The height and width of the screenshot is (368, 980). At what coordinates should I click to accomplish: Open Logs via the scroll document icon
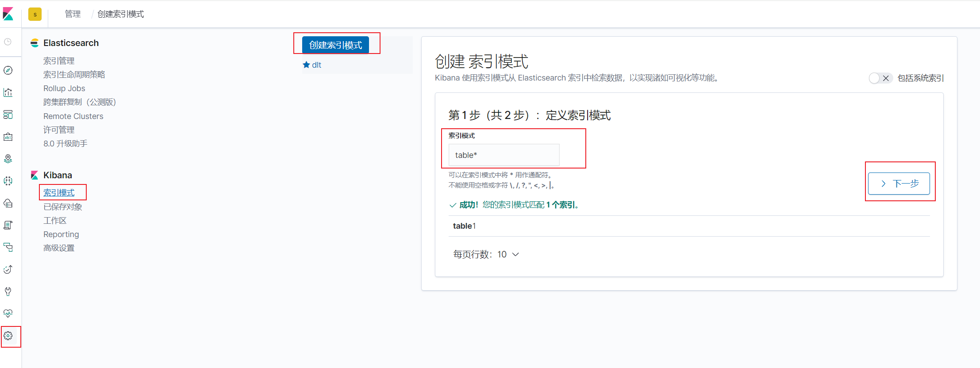[8, 225]
